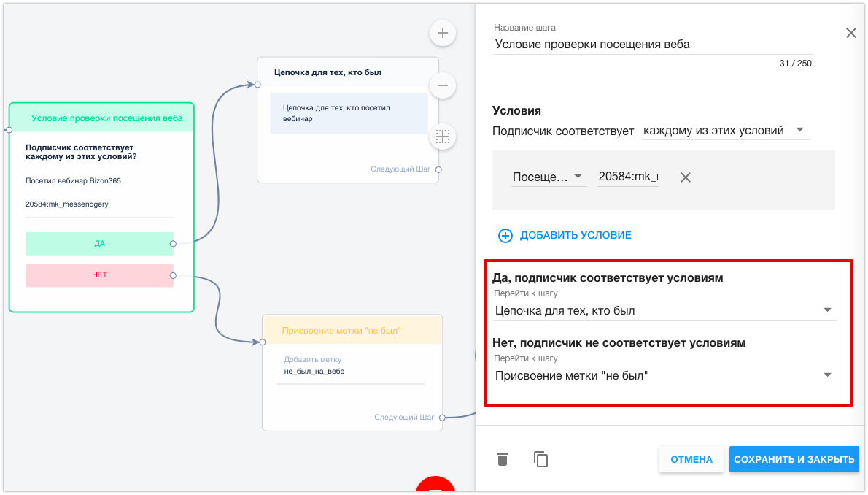Expand the 'каждому из этих условий' dropdown
This screenshot has height=495, width=868.
725,131
